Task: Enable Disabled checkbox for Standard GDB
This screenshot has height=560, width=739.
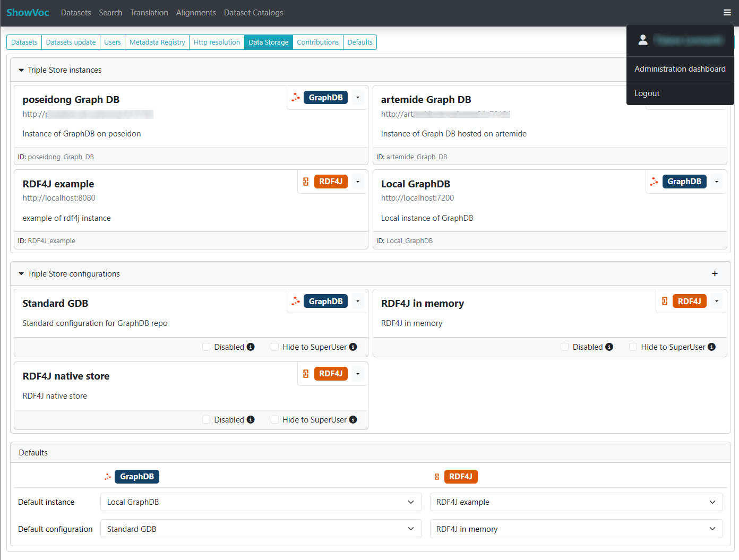Action: point(207,347)
